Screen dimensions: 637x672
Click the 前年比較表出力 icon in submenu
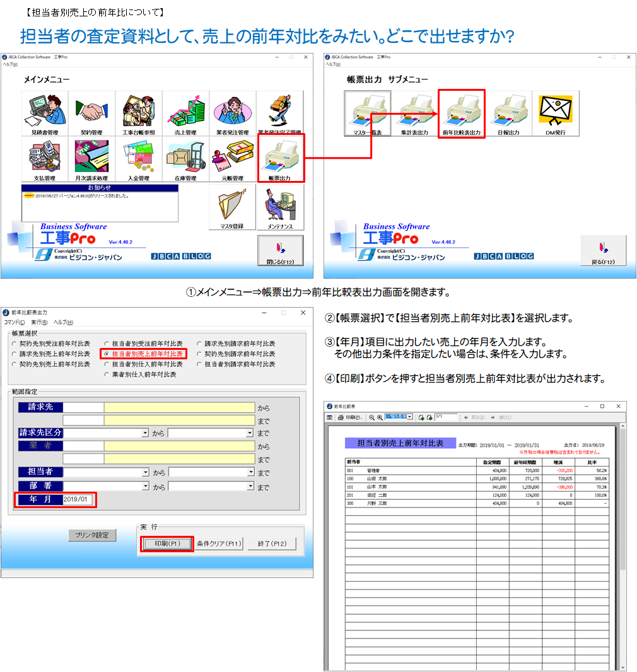click(462, 113)
